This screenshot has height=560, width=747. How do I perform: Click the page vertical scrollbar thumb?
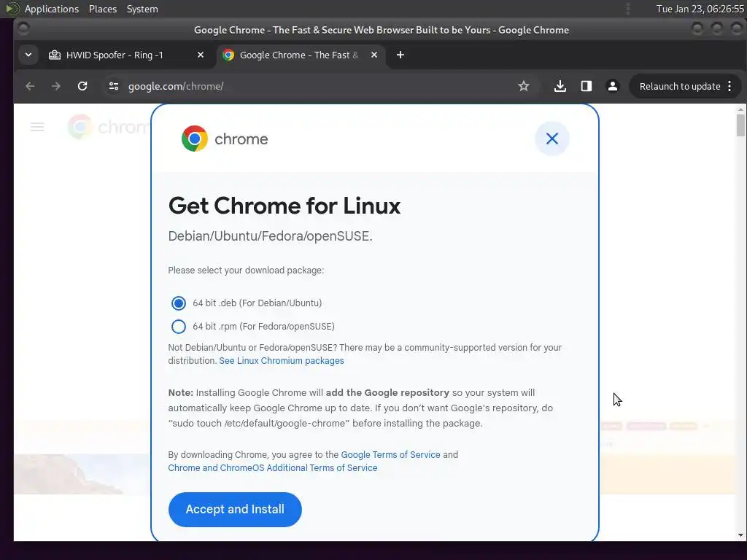tap(740, 125)
